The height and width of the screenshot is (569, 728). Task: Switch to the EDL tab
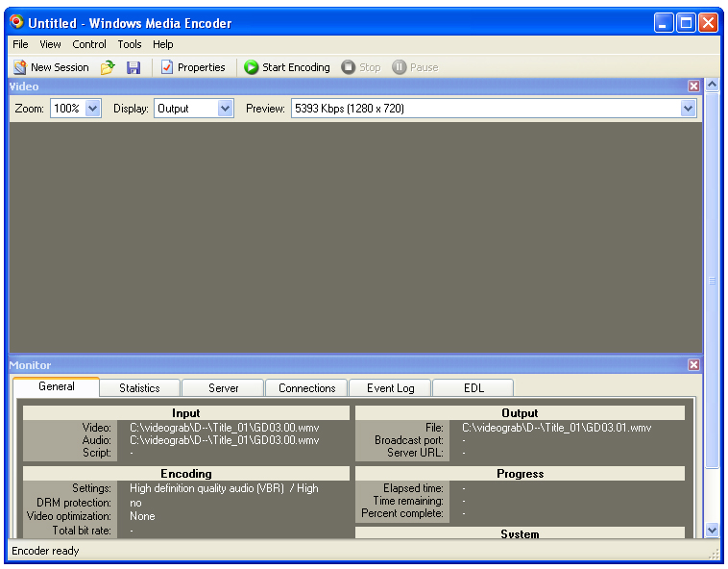[473, 388]
